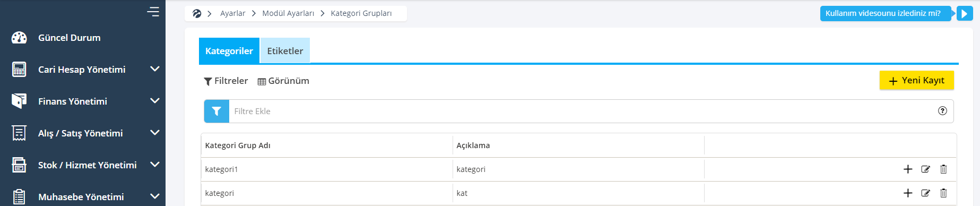The image size is (980, 206).
Task: Switch to the Etiketler tab
Action: [285, 51]
